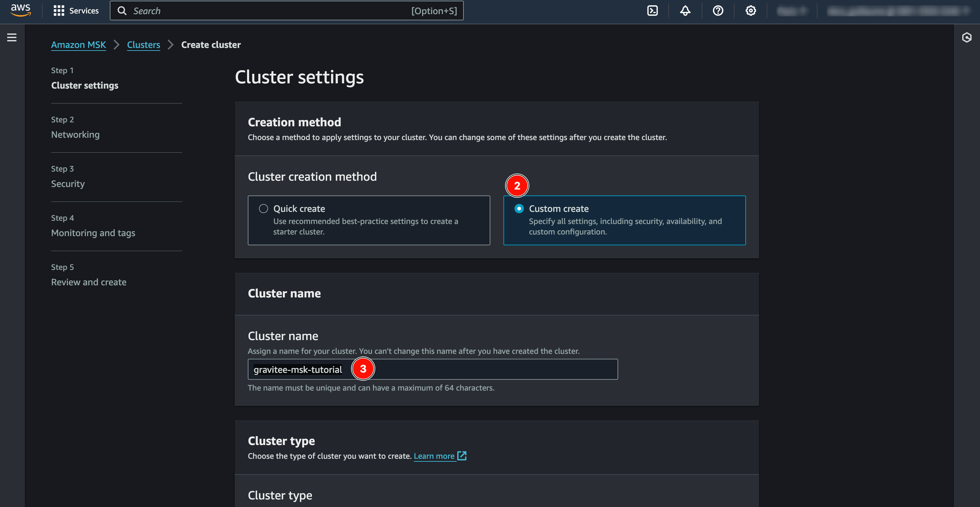Click the Custom create description text
Viewport: 980px width, 507px height.
625,227
